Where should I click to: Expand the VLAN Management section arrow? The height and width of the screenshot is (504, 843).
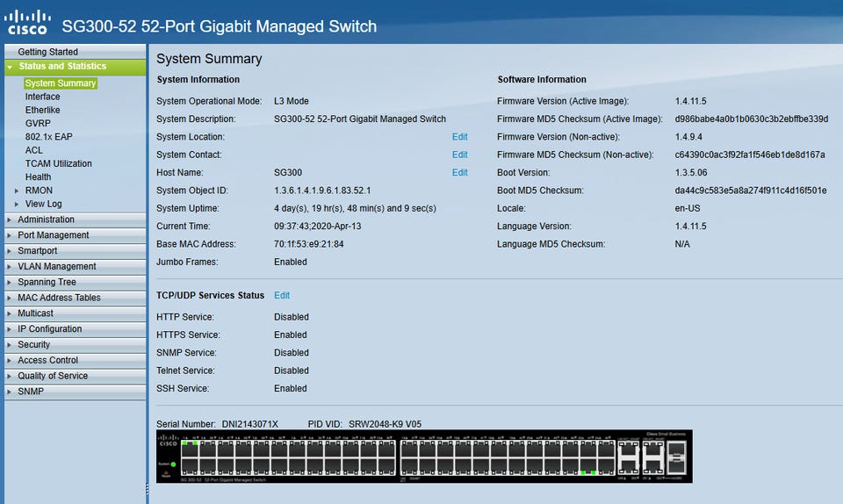pos(9,267)
